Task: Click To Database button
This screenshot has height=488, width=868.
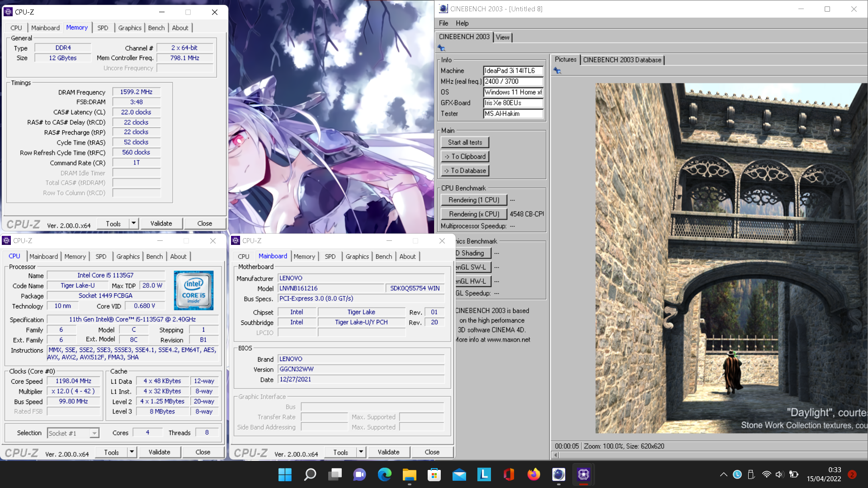Action: point(465,171)
